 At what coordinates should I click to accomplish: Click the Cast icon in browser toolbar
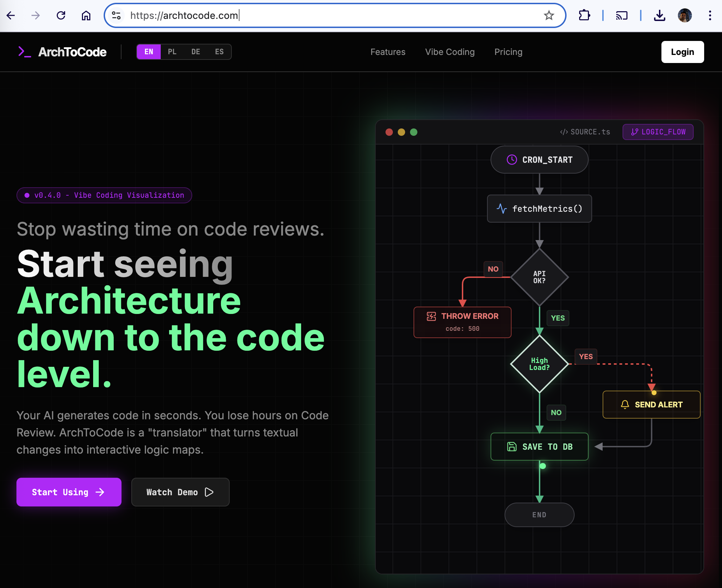coord(622,15)
